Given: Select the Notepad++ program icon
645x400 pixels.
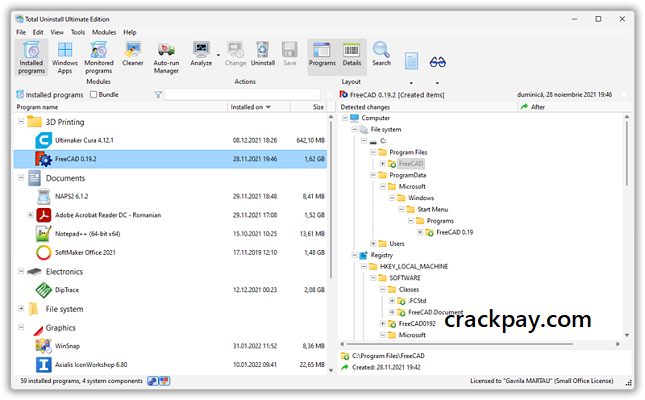Looking at the screenshot, I should (44, 234).
